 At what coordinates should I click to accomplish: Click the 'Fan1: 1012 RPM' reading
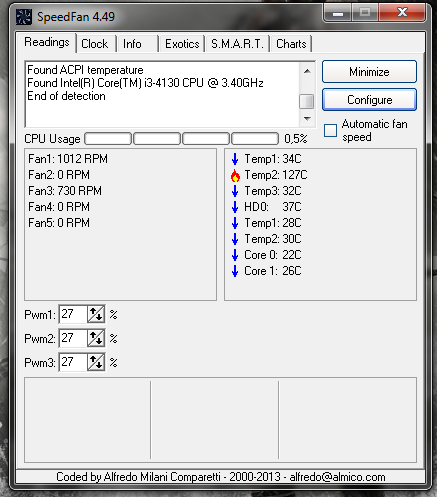point(68,159)
